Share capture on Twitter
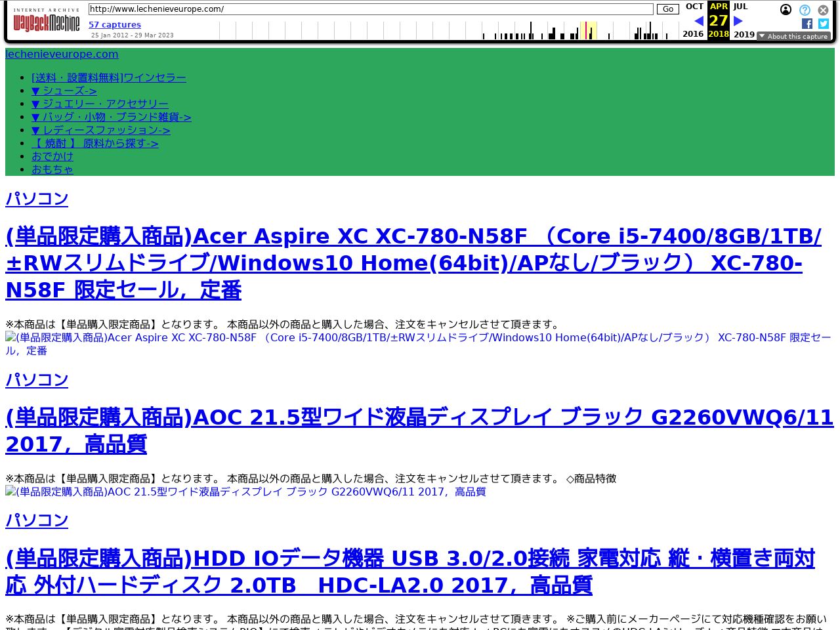Screen dimensions: 840x630 [x=824, y=24]
